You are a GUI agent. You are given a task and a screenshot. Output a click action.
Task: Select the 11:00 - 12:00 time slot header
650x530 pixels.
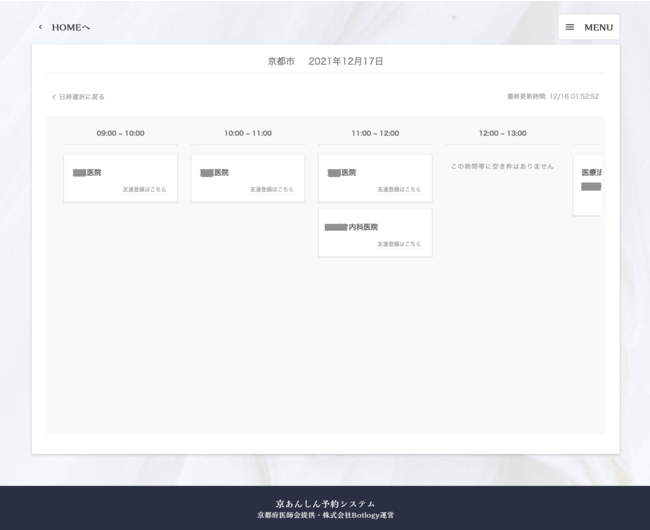[x=375, y=133]
